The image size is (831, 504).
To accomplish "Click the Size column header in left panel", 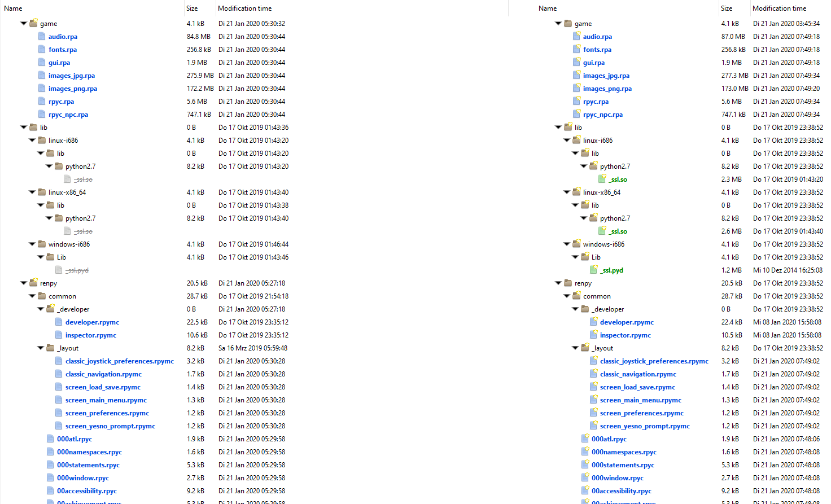I will click(191, 8).
